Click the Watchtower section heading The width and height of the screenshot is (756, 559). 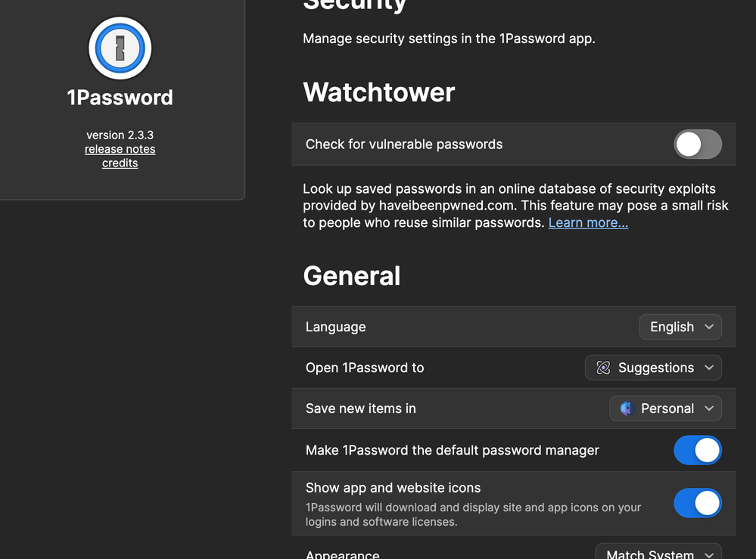(379, 92)
